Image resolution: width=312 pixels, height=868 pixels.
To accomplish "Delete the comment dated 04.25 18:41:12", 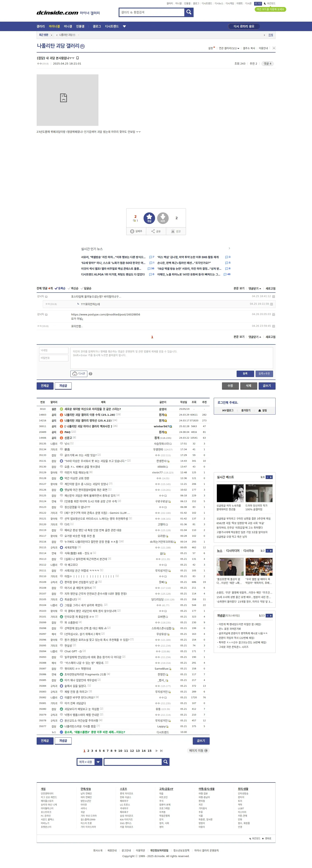I will (x=273, y=296).
